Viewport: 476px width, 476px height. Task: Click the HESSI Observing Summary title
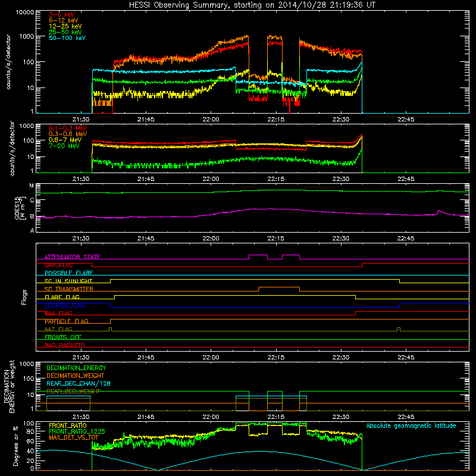(x=252, y=5)
